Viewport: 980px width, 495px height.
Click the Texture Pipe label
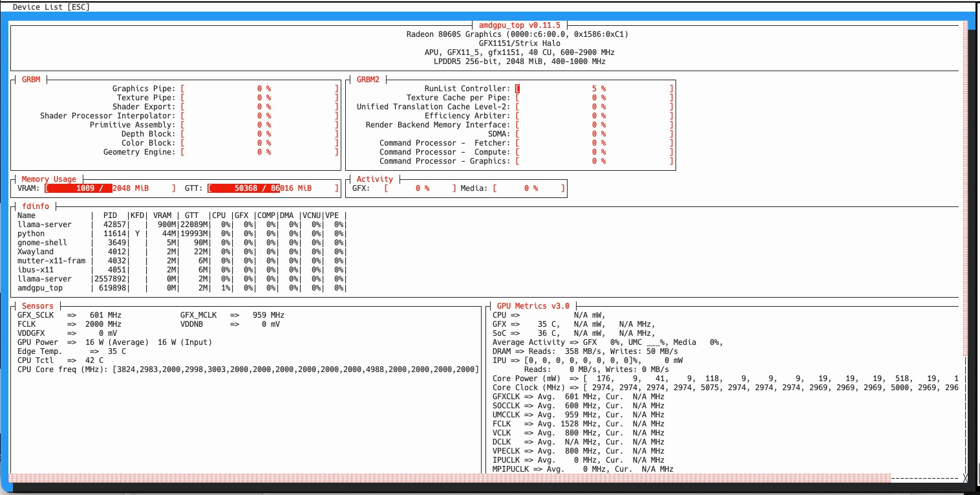145,98
